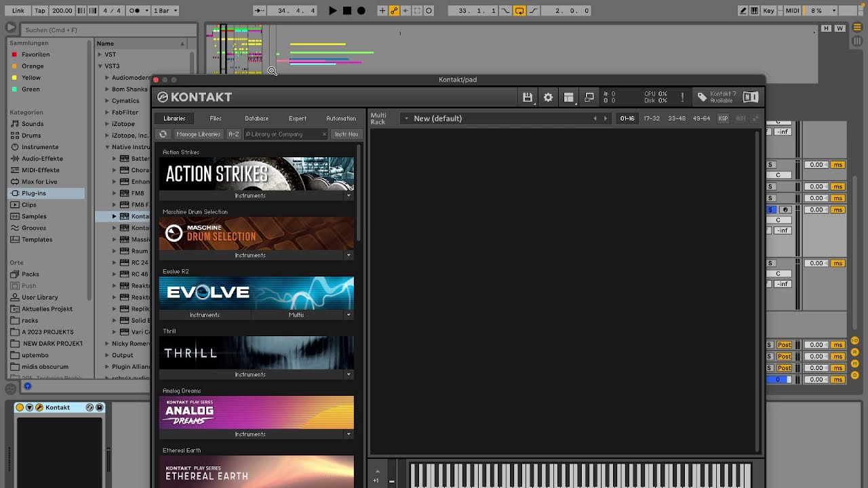Click Instr Nav button in Kontakt
868x488 pixels.
(347, 134)
